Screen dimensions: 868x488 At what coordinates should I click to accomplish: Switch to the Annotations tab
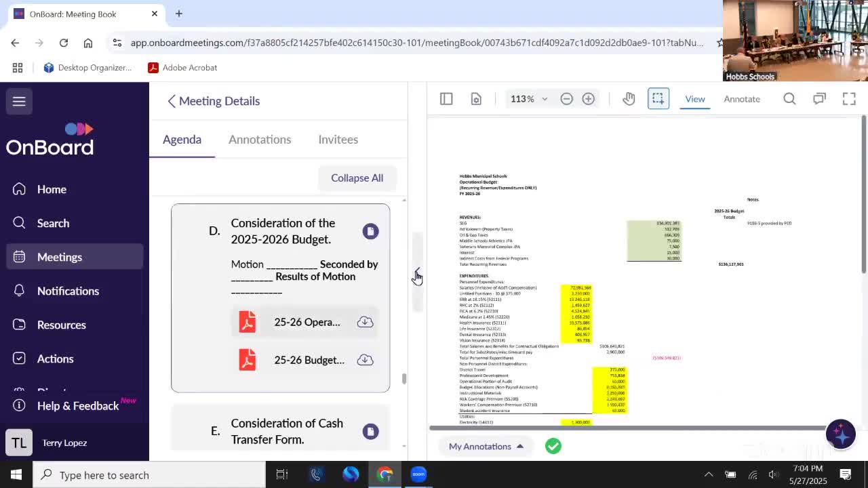[x=260, y=140]
